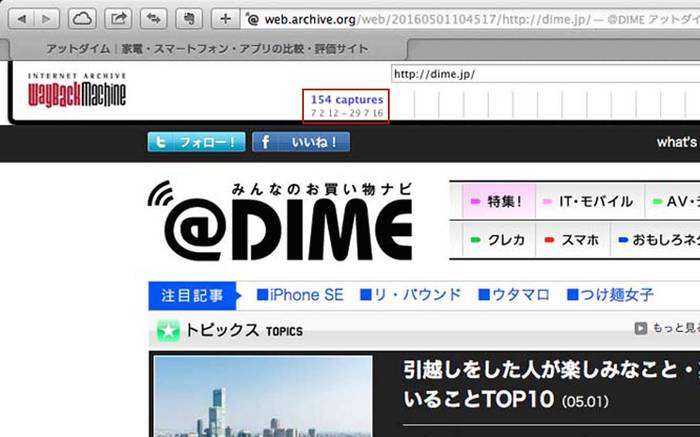This screenshot has height=437, width=700.
Task: Open the Share button in Safari toolbar
Action: [118, 19]
